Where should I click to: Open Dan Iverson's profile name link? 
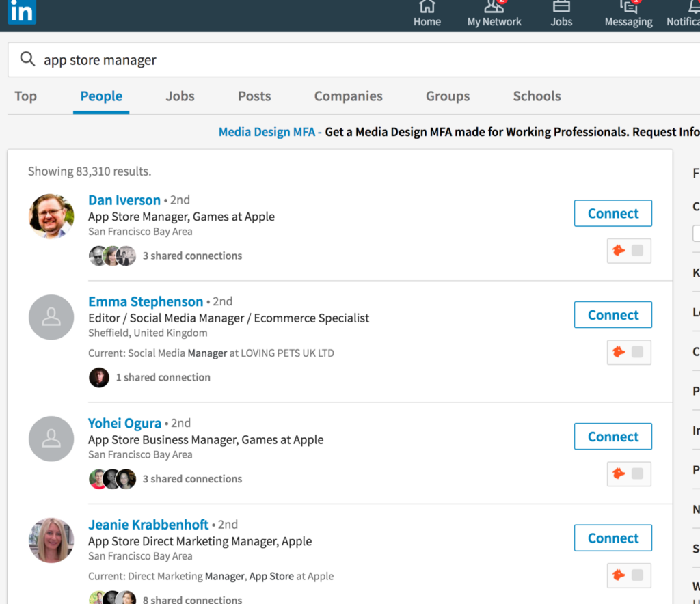point(124,200)
